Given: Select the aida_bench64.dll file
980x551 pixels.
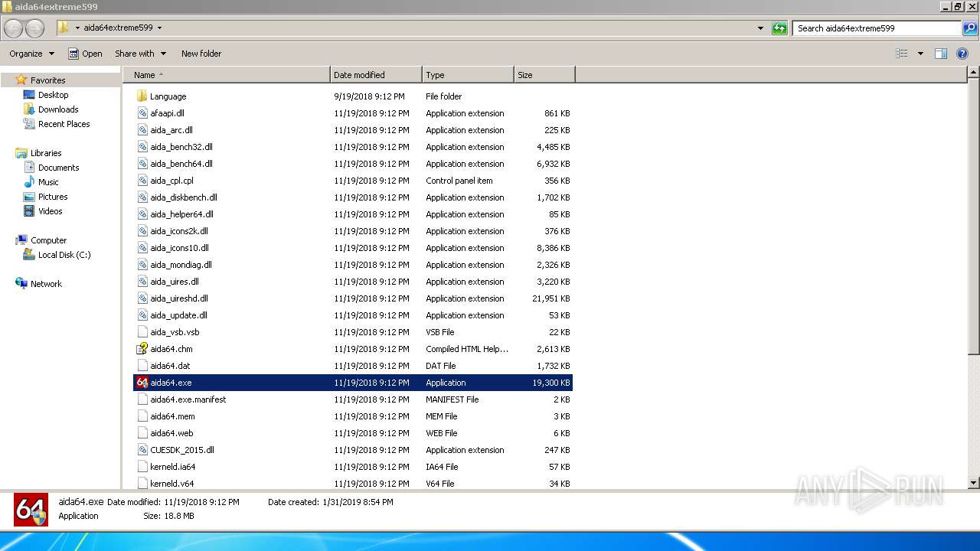Looking at the screenshot, I should click(353, 164).
